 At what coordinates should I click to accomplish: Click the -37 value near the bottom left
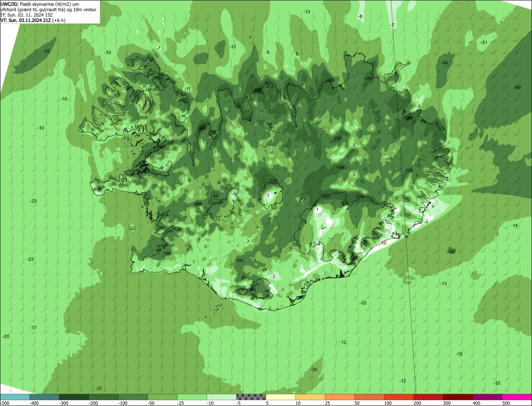[x=99, y=389]
